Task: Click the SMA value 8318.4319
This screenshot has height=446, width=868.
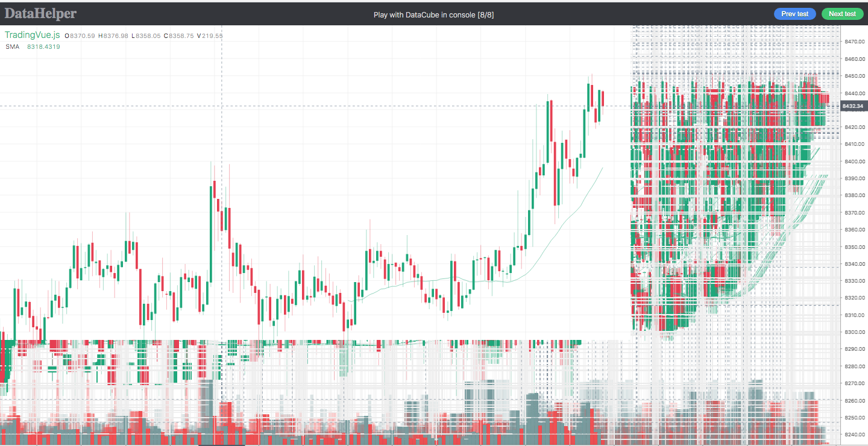Action: [x=43, y=46]
